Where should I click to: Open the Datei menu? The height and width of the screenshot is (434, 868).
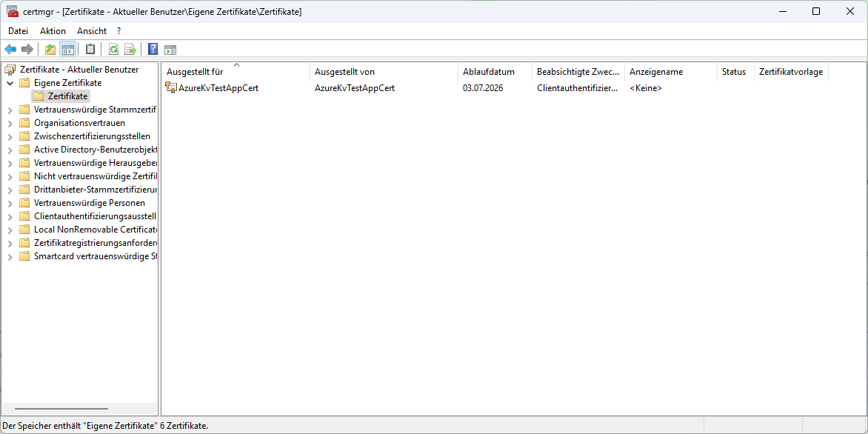[x=18, y=31]
